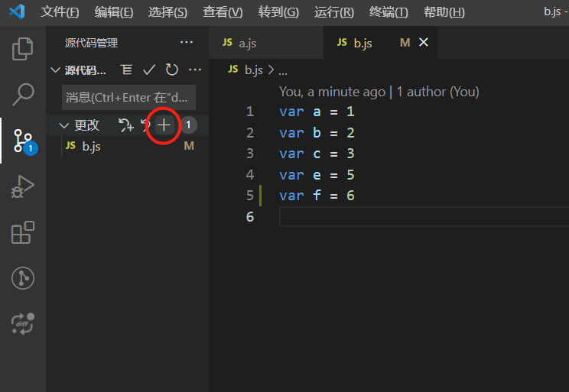This screenshot has width=569, height=392.
Task: Click the breadcrumb ellipsis after b.js
Action: (x=283, y=73)
